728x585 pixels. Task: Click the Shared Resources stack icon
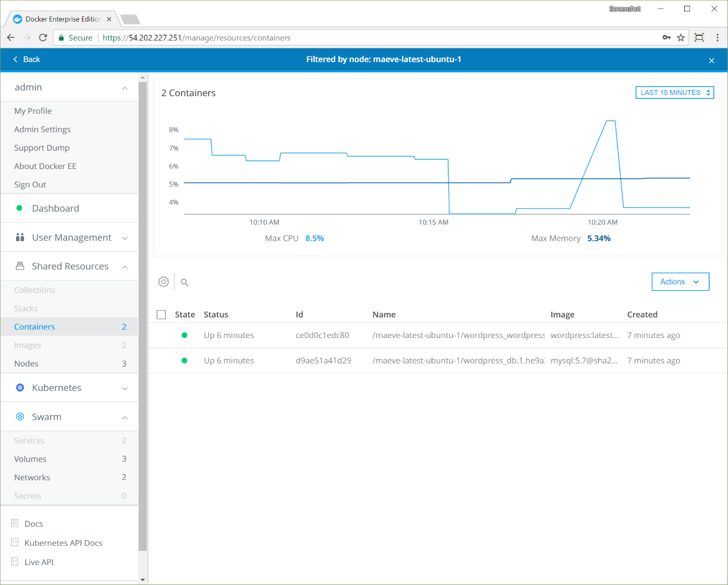(20, 266)
